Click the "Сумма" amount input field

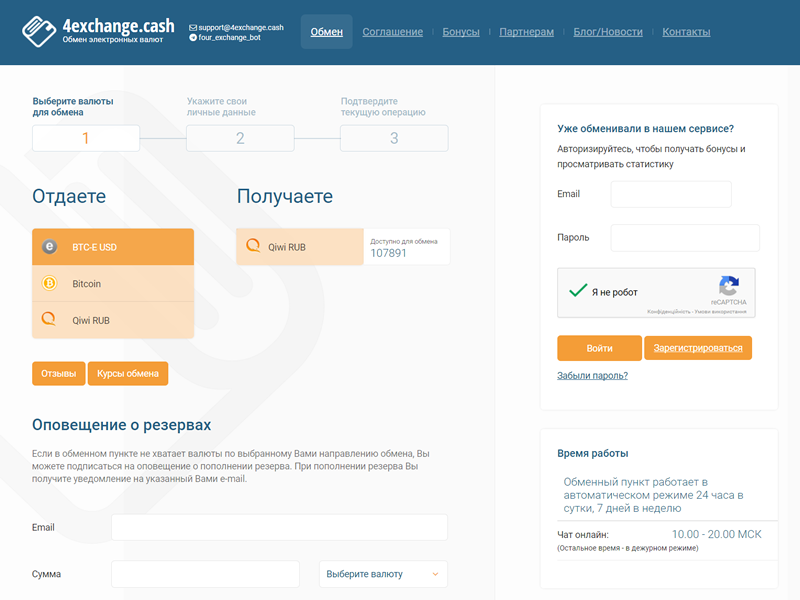[205, 574]
